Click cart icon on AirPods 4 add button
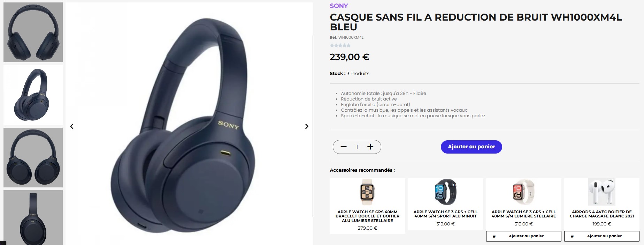 coord(572,236)
